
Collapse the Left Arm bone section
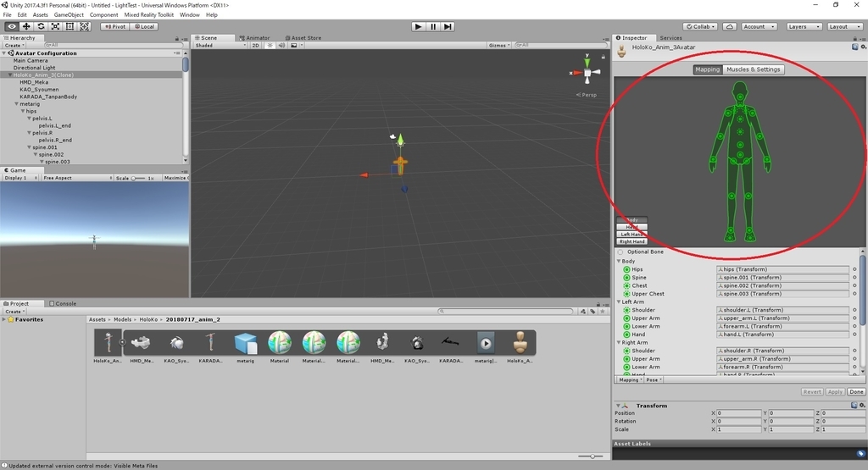coord(620,302)
